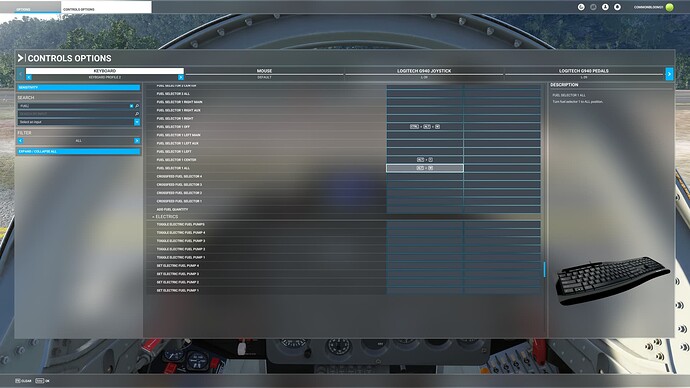690x388 pixels.
Task: Select 'FUEL SELECTOR 1 CENTER' row label
Action: pyautogui.click(x=176, y=160)
